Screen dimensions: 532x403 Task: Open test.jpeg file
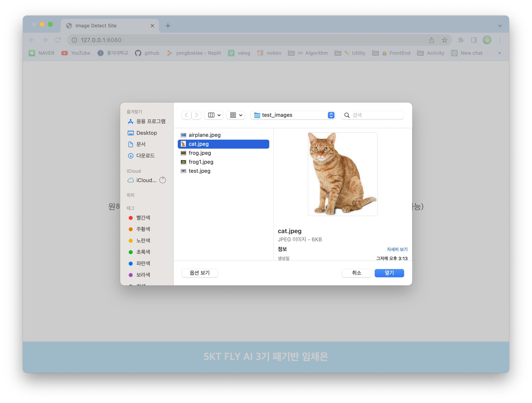click(x=199, y=171)
